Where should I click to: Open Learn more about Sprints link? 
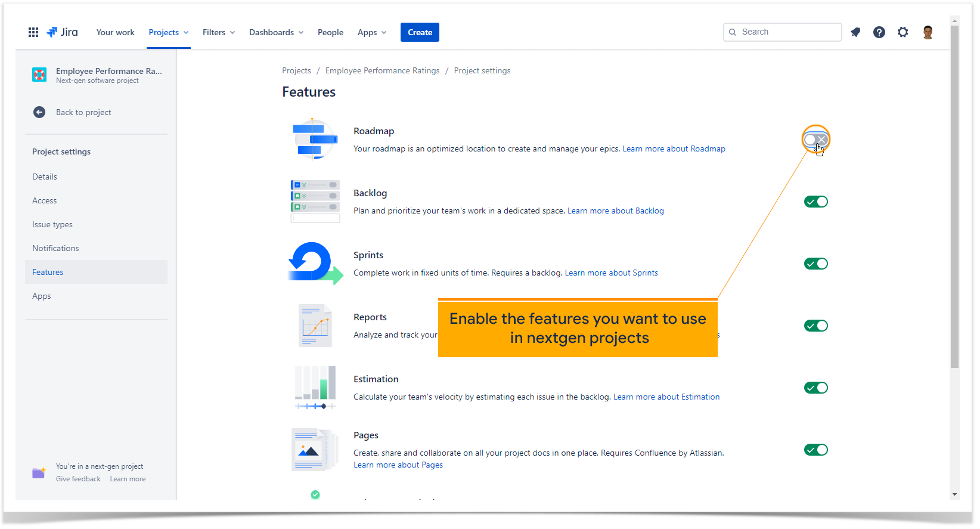612,273
